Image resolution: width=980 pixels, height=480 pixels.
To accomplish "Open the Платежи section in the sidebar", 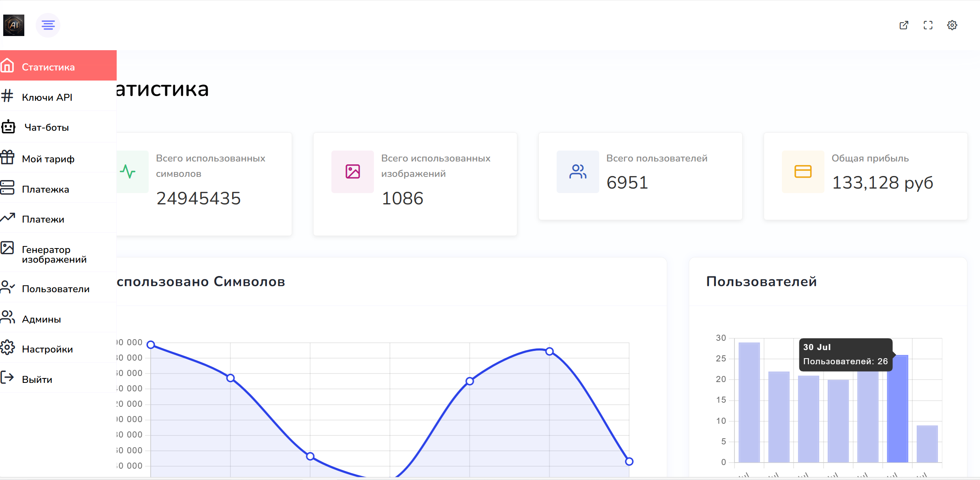I will [x=58, y=219].
